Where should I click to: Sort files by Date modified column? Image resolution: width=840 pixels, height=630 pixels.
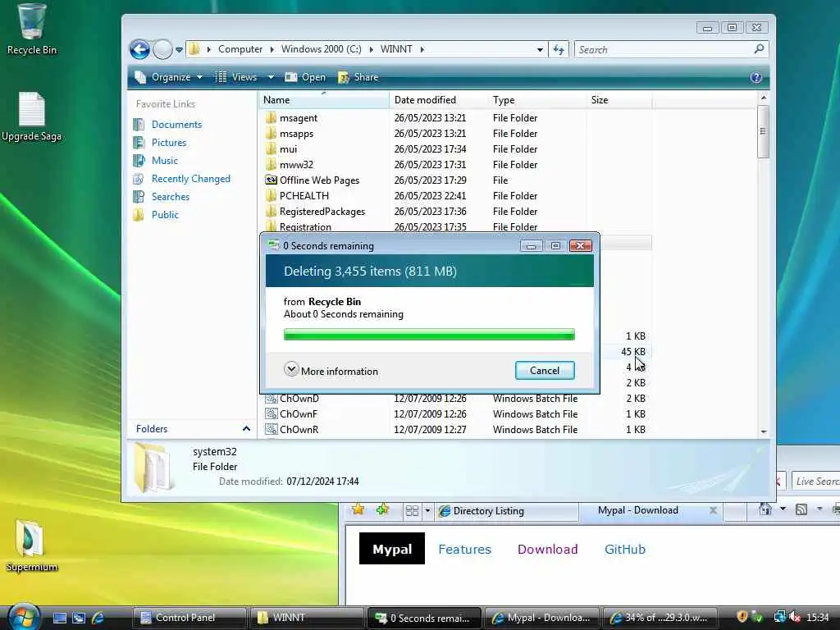tap(439, 99)
